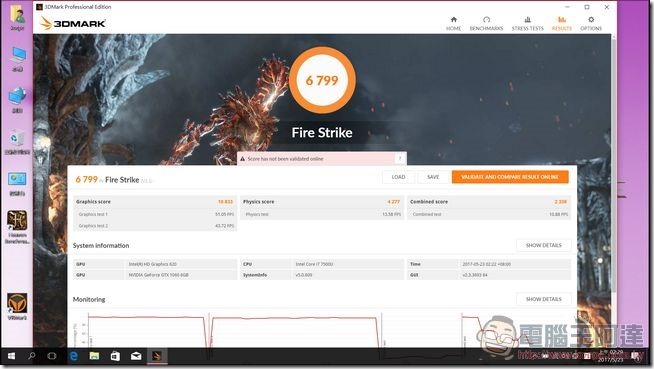Open Windows Start menu
This screenshot has width=654, height=369.
[11, 356]
